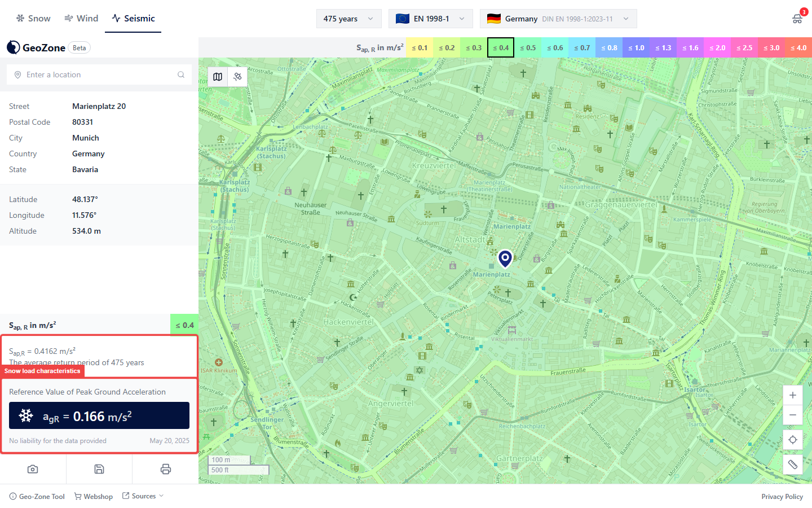The height and width of the screenshot is (508, 812).
Task: Take a screenshot with camera icon
Action: point(33,469)
